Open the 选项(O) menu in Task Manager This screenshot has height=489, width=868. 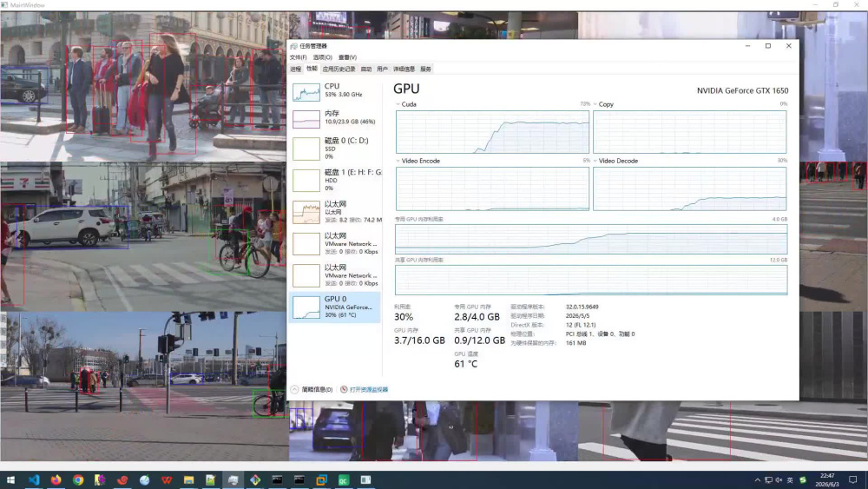click(x=322, y=57)
